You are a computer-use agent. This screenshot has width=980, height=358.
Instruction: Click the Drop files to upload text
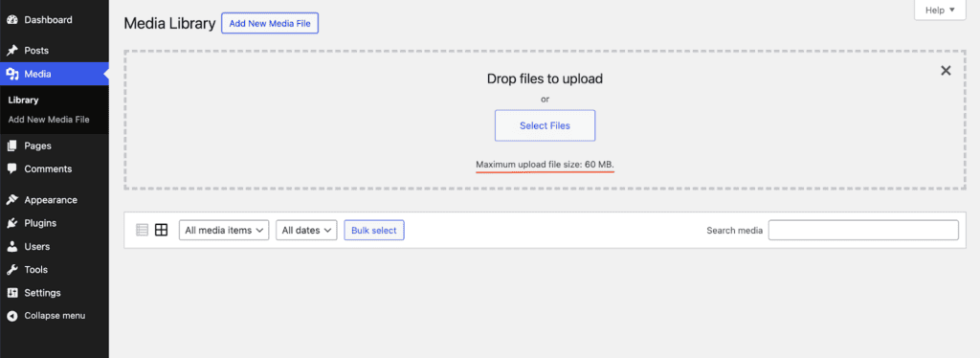[545, 78]
